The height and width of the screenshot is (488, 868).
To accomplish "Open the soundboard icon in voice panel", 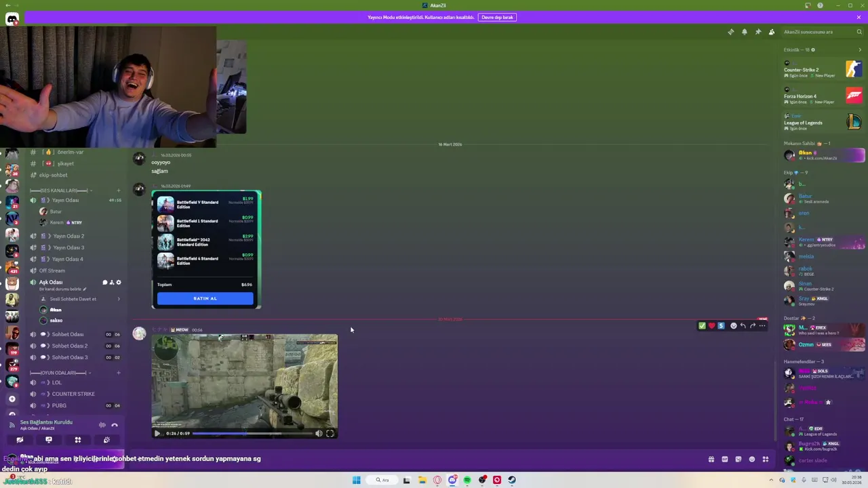I will click(x=106, y=440).
